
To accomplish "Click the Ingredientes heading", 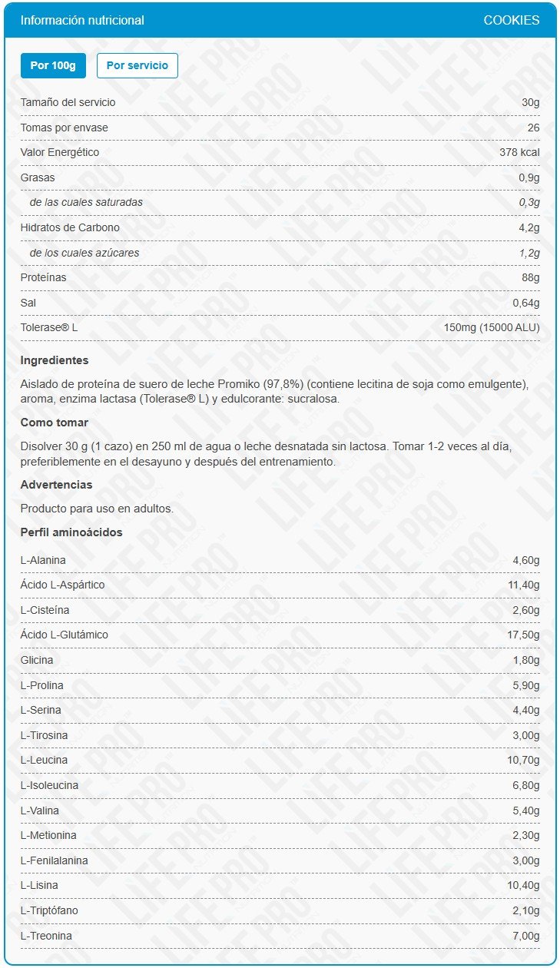I will (55, 360).
